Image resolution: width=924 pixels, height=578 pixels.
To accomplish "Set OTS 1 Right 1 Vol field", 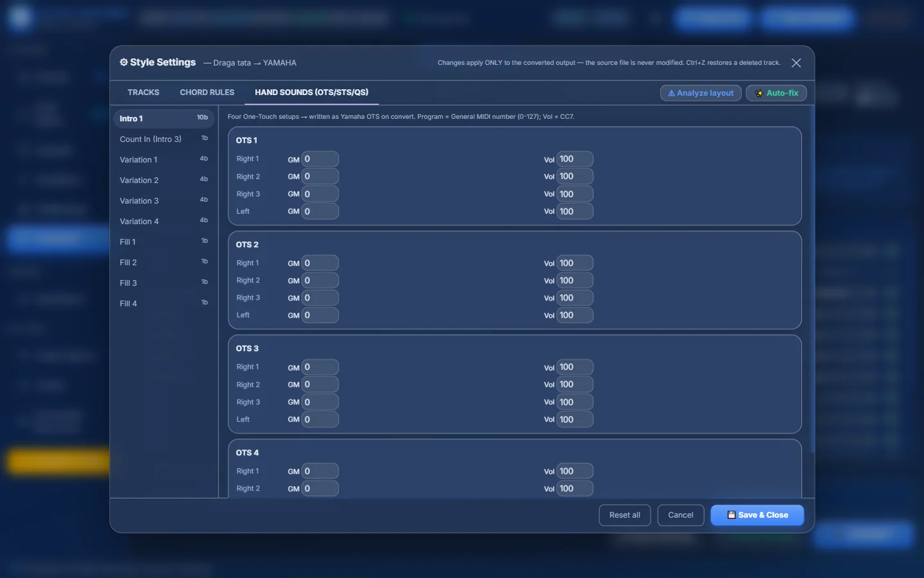I will point(575,159).
